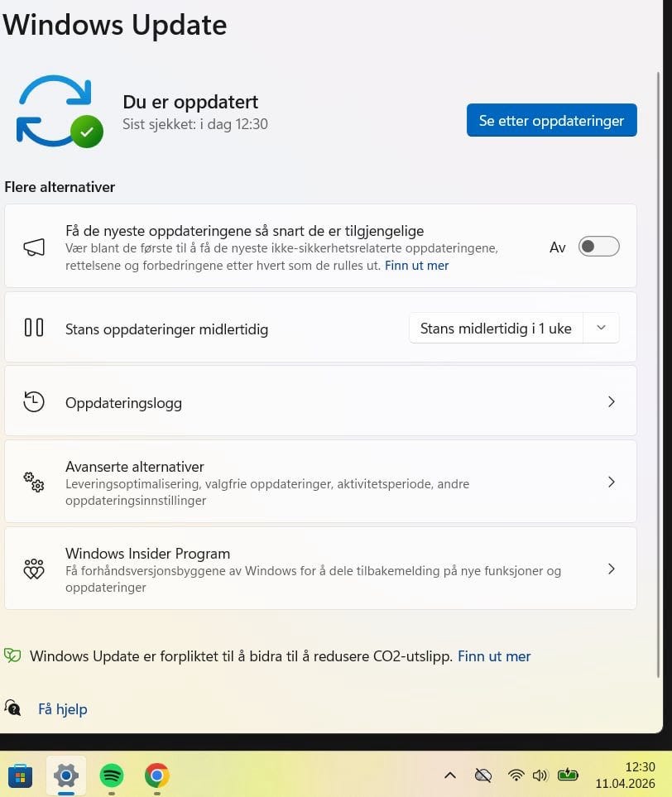The width and height of the screenshot is (672, 797).
Task: Click the Få hjelp link
Action: tap(63, 709)
